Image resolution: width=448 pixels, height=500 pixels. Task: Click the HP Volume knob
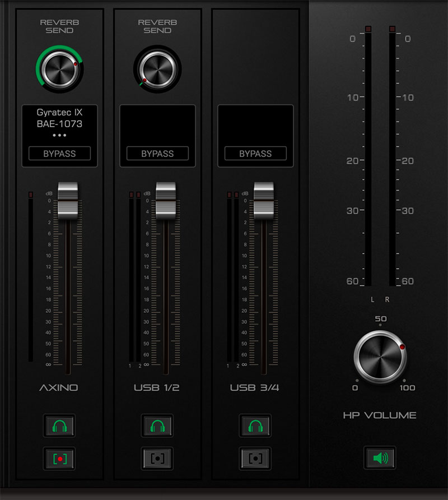coord(380,357)
